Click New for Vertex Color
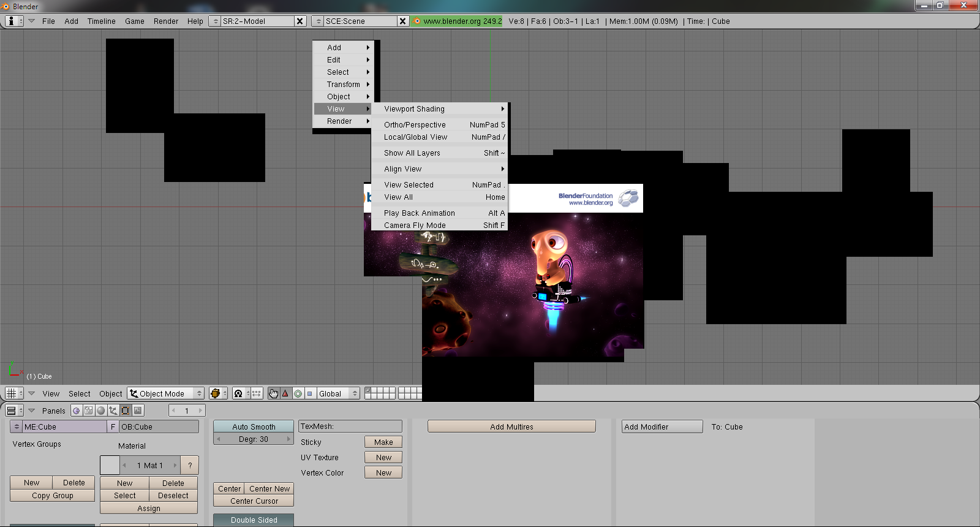 tap(383, 472)
